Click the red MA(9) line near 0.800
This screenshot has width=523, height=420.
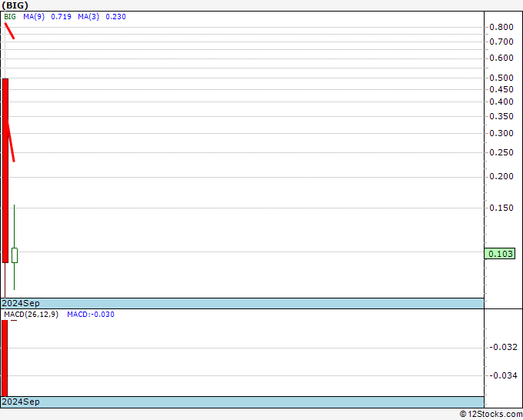coord(9,31)
